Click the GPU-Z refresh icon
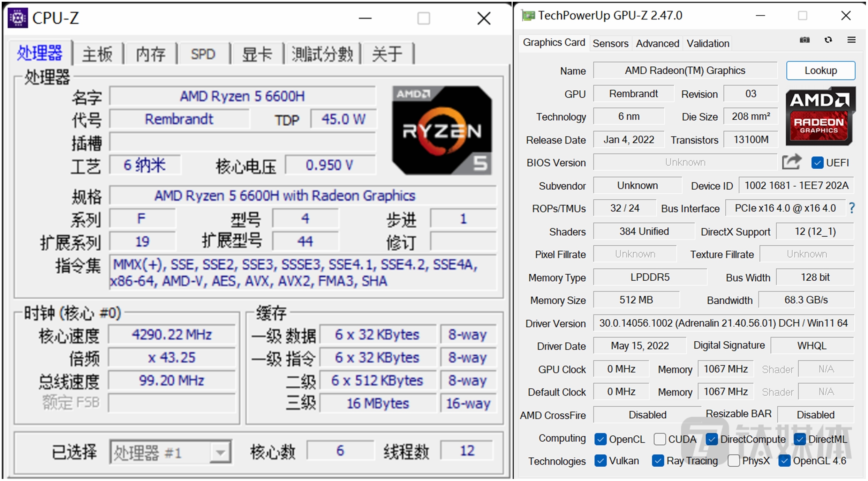This screenshot has width=868, height=481. tap(828, 40)
